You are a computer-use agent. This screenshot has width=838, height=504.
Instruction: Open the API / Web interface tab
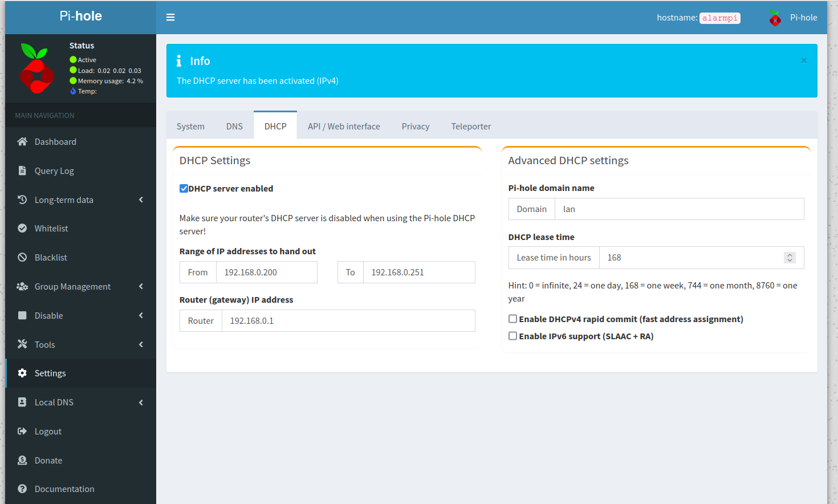click(x=344, y=126)
